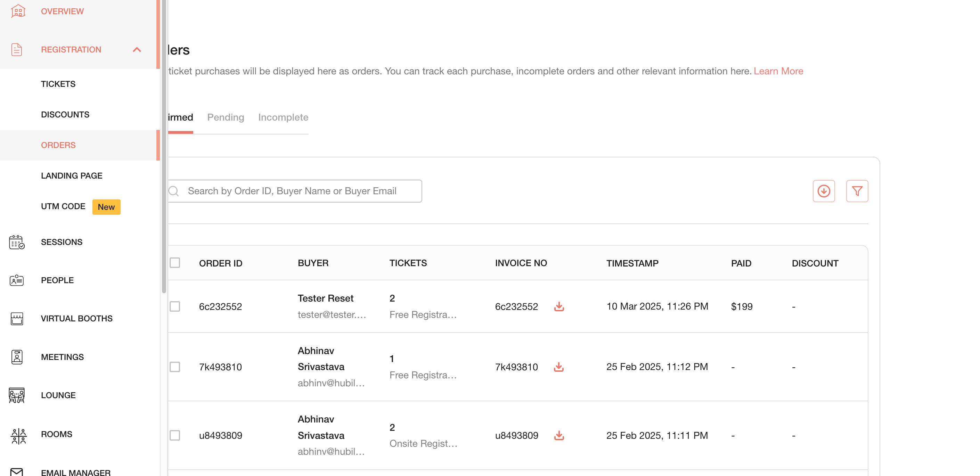This screenshot has height=476, width=980.
Task: Download invoice 6c232552
Action: pyautogui.click(x=558, y=306)
